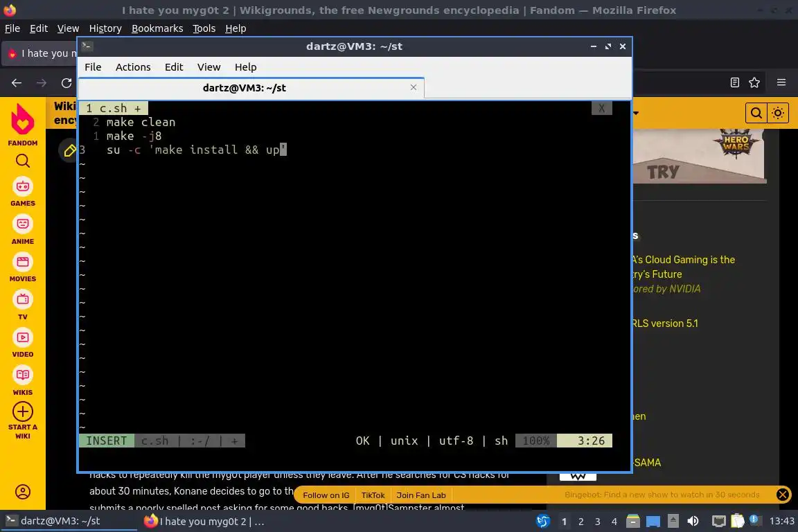This screenshot has width=798, height=532.
Task: Click the utf-8 encoding in the statusline
Action: [x=456, y=441]
